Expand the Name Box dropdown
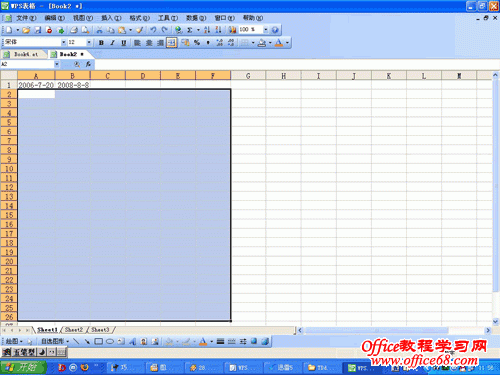500x375 pixels. 56,64
